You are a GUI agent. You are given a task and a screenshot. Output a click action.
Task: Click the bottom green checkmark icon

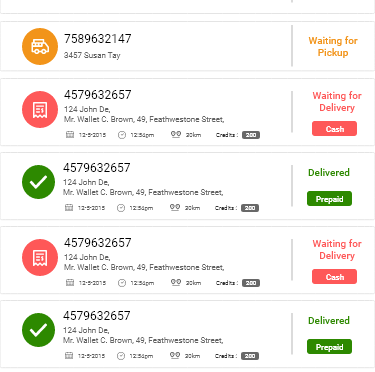pos(39,330)
